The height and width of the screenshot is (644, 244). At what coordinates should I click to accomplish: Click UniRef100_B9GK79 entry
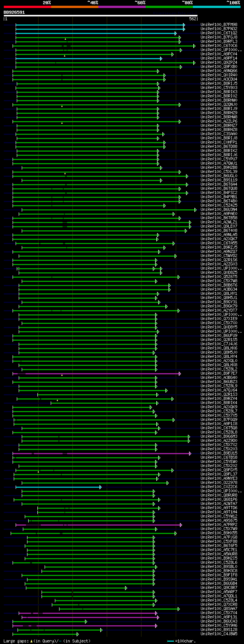(x=219, y=306)
